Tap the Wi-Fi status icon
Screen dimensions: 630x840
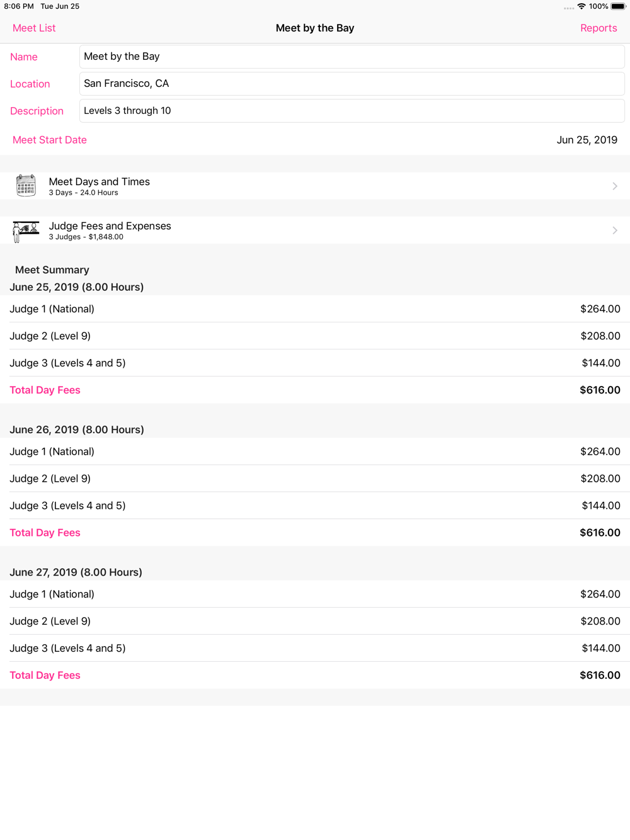(581, 6)
